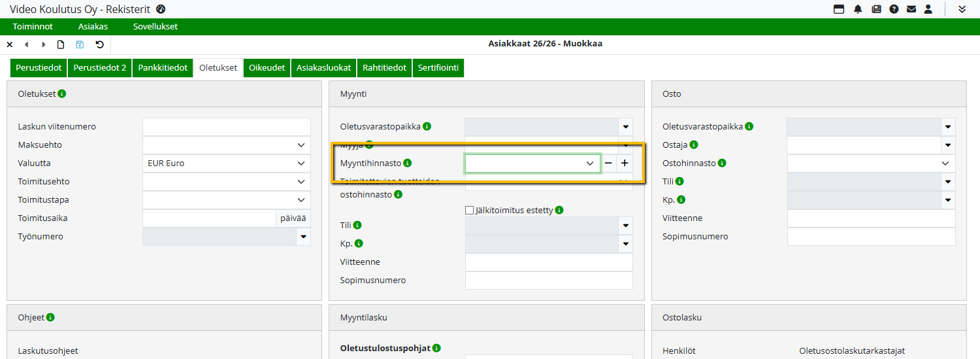980x359 pixels.
Task: Click the save disk icon in toolbar
Action: pos(80,44)
